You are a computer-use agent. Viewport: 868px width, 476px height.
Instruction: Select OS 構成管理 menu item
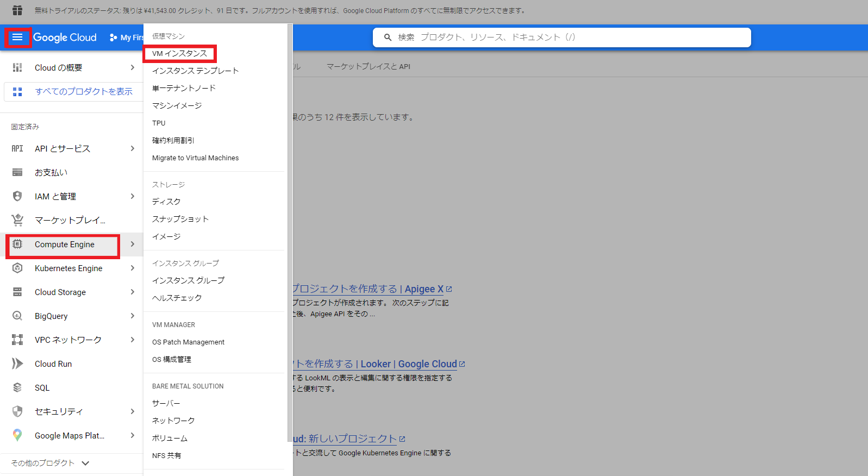coord(172,359)
